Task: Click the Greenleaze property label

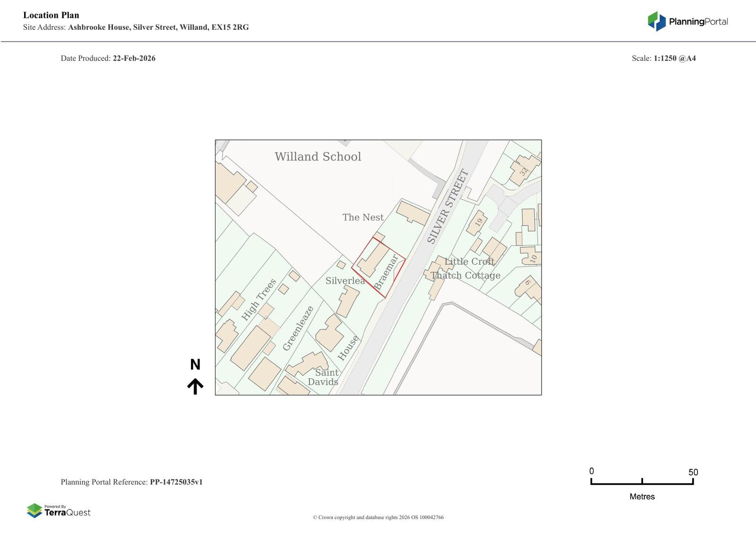Action: pos(298,328)
